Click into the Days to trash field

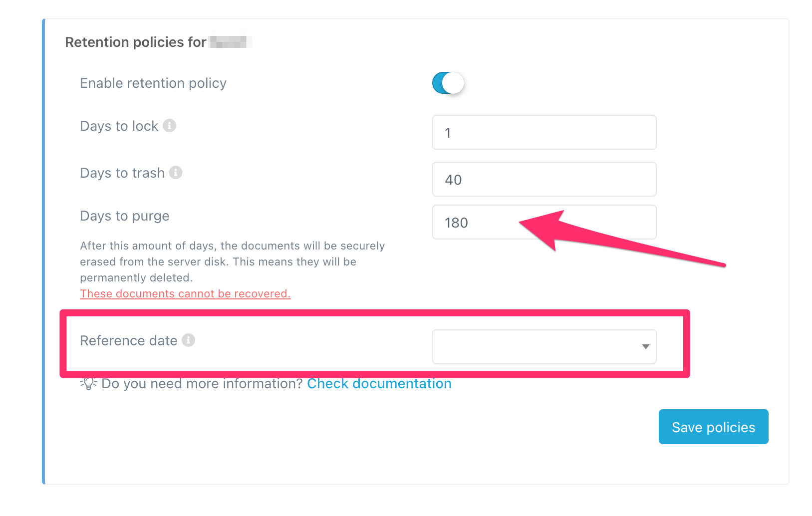pyautogui.click(x=544, y=180)
